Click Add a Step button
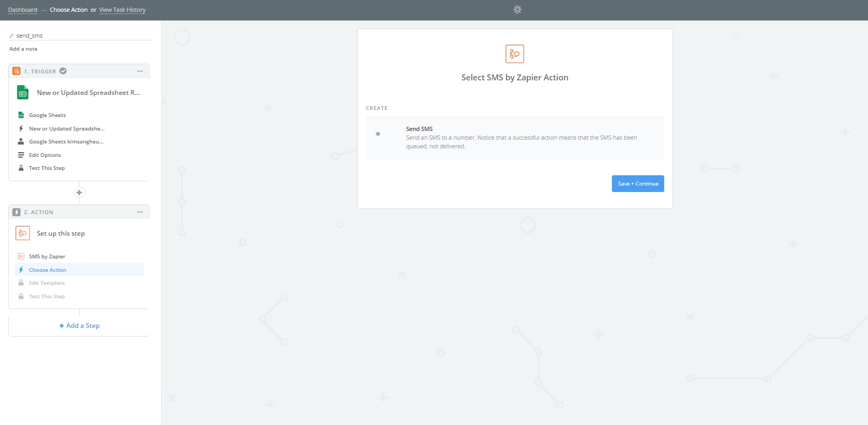This screenshot has width=868, height=425. coord(79,326)
